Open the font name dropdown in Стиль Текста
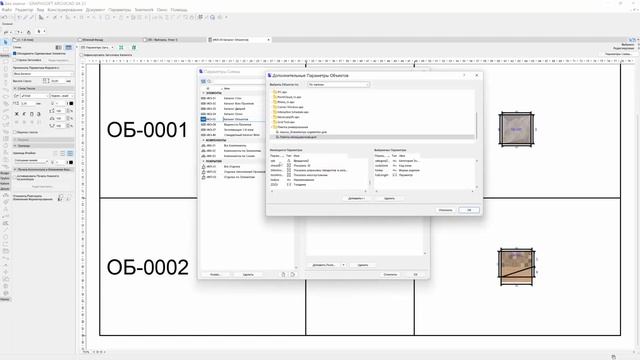This screenshot has width=640, height=360. pyautogui.click(x=34, y=96)
